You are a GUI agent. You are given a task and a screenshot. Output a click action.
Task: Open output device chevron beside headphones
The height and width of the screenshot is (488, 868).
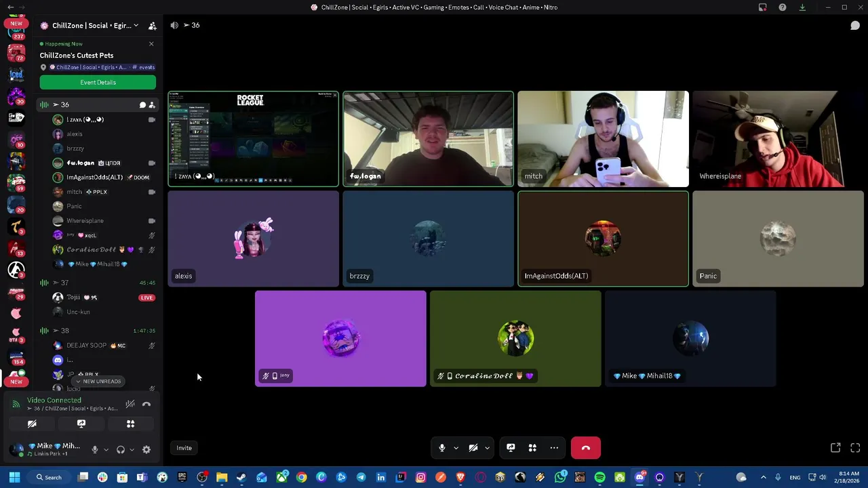pyautogui.click(x=132, y=450)
